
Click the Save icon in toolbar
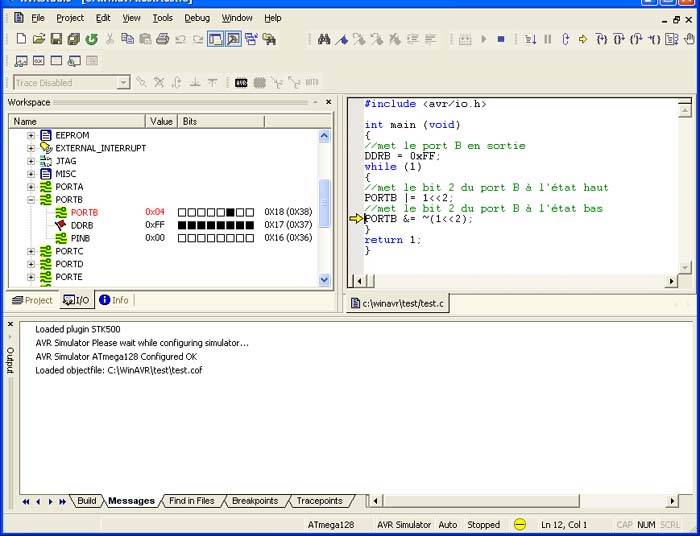click(x=56, y=39)
